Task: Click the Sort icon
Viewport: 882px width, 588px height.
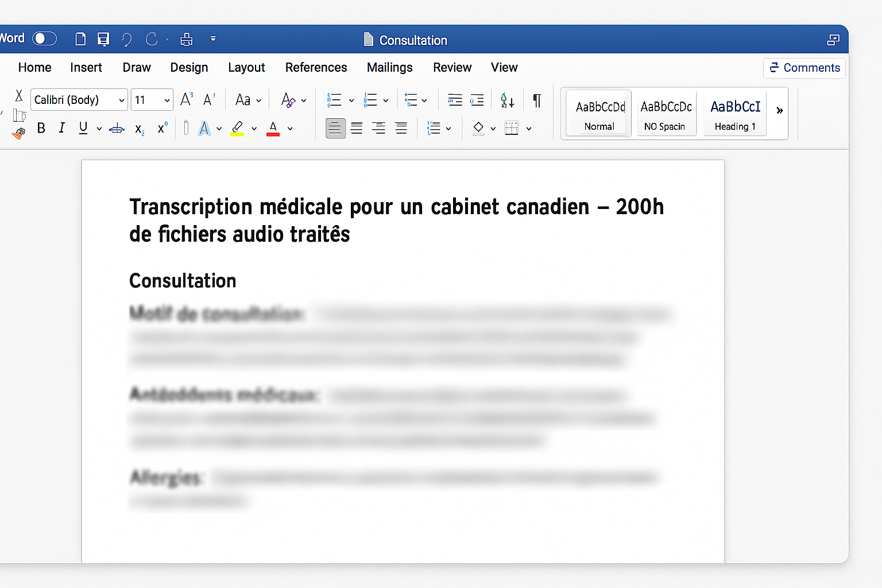Action: (507, 100)
